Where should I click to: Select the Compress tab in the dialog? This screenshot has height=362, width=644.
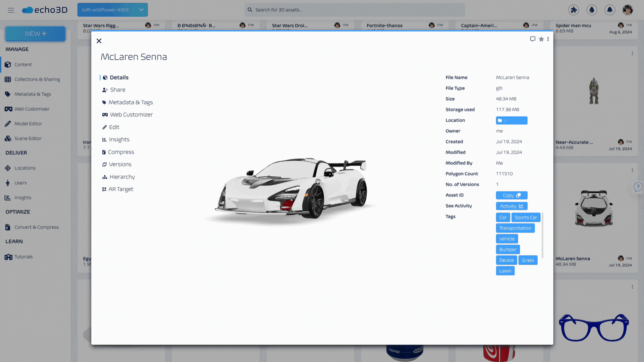[x=118, y=152]
